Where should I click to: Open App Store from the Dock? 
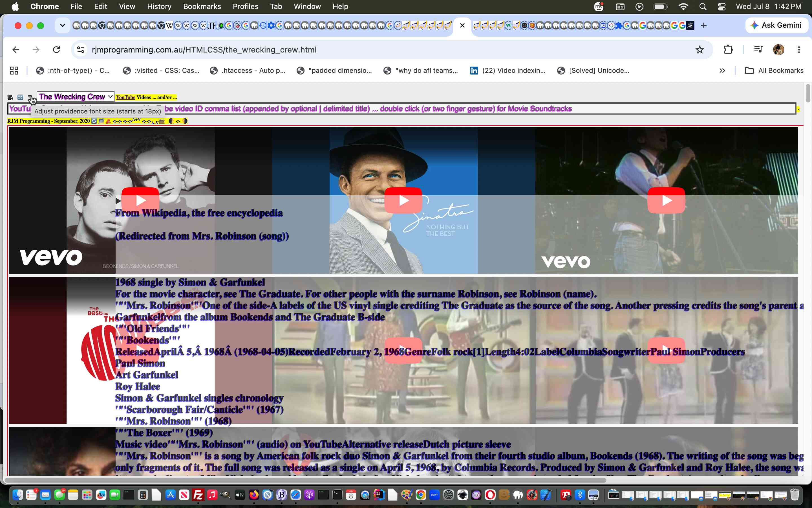tap(171, 495)
